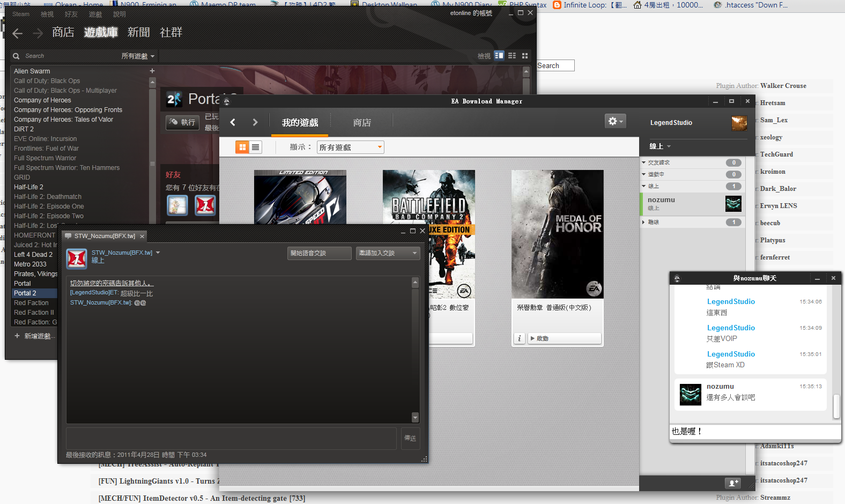Click the add friend icon
Image resolution: width=845 pixels, height=504 pixels.
pyautogui.click(x=732, y=483)
